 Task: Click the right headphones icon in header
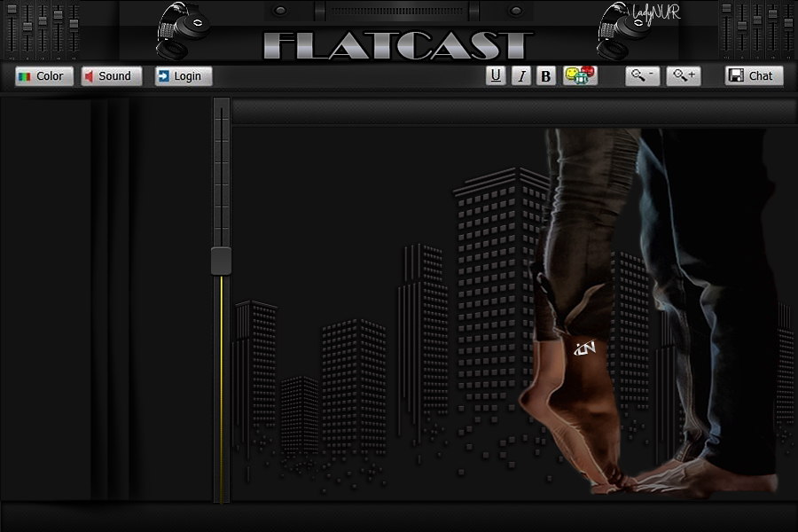(x=622, y=31)
